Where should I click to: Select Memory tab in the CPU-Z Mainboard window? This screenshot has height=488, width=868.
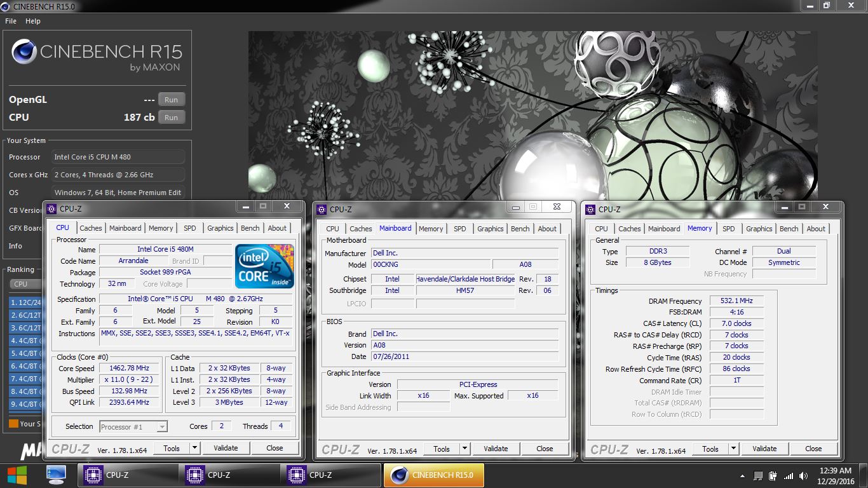tap(431, 229)
